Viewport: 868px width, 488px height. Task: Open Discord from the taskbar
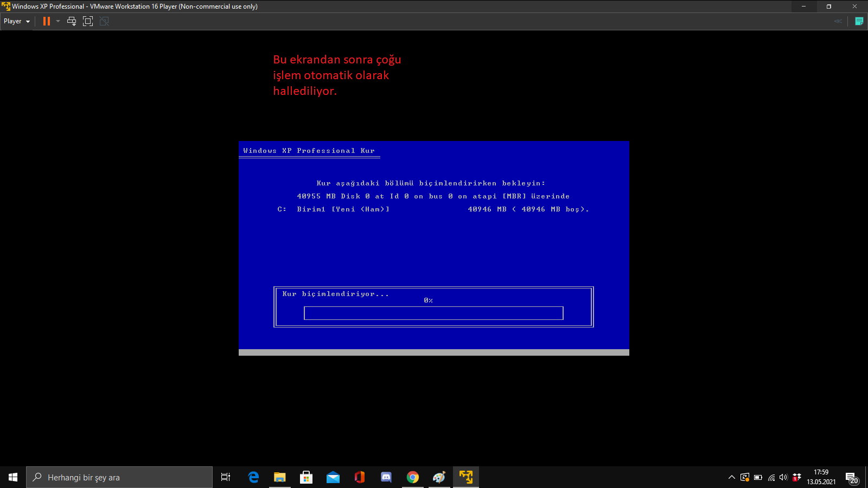click(386, 477)
